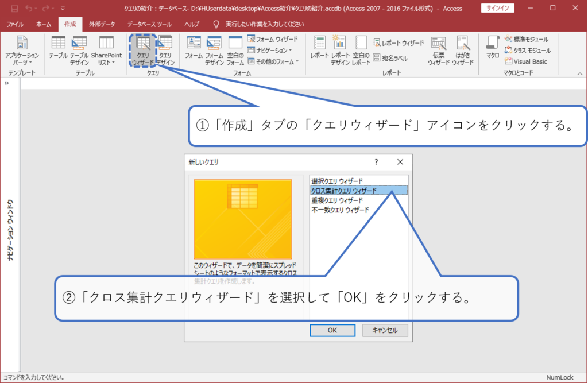Open the アプリケーション パーツ dropdown

[x=22, y=51]
